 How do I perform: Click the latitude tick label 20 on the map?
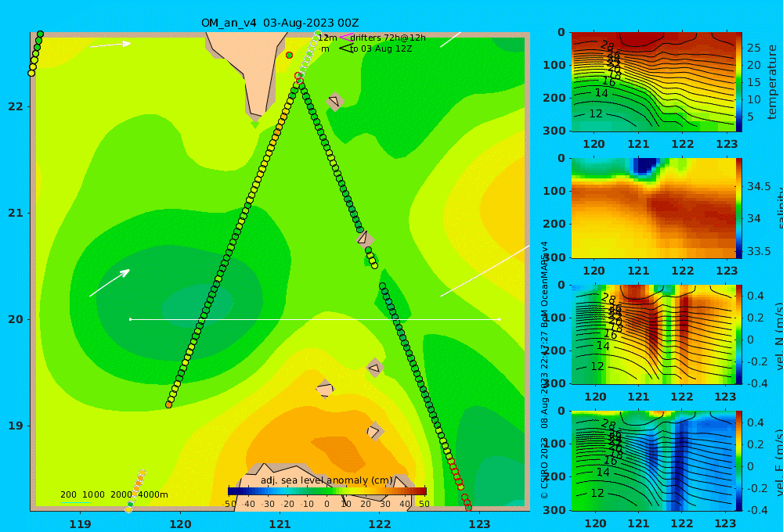[x=16, y=319]
